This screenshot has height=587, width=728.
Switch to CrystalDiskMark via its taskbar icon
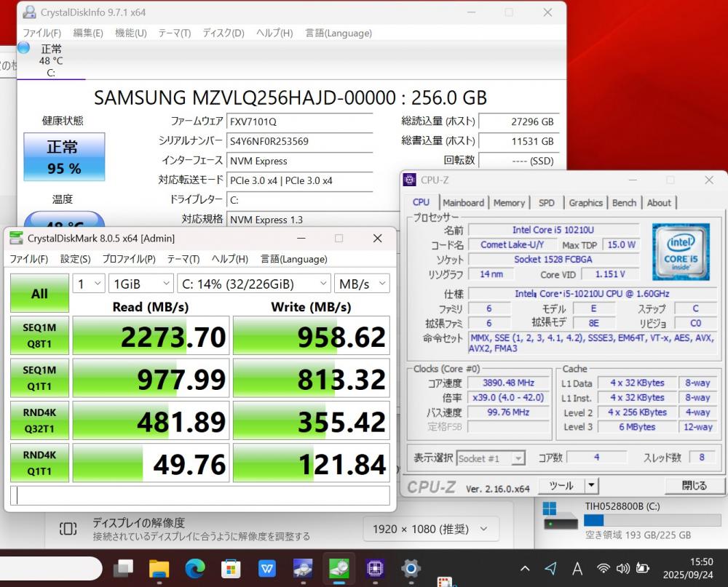tap(339, 568)
